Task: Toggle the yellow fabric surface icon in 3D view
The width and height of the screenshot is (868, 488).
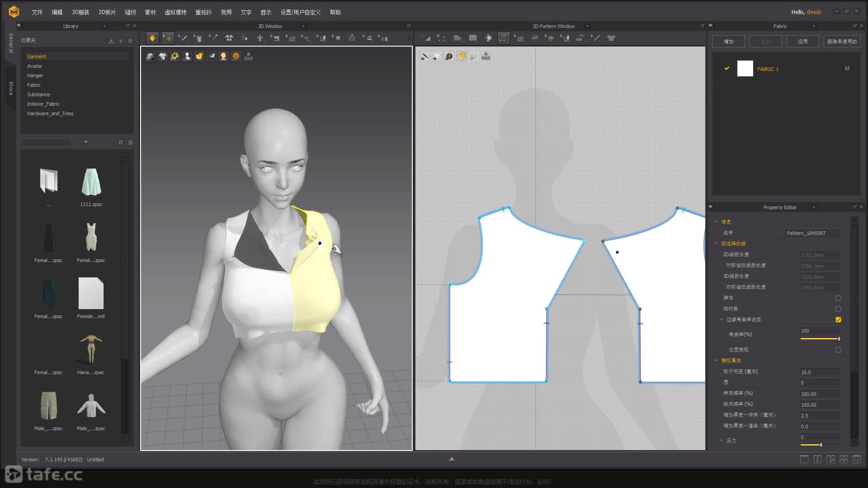Action: pos(199,56)
